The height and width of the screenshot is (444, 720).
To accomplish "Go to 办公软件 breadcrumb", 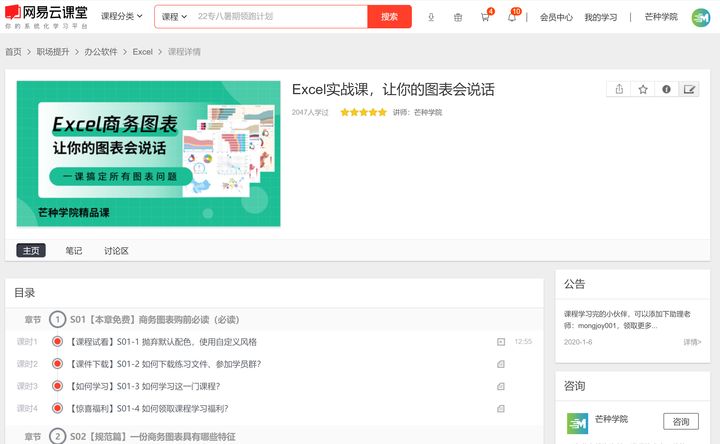I will (x=101, y=52).
